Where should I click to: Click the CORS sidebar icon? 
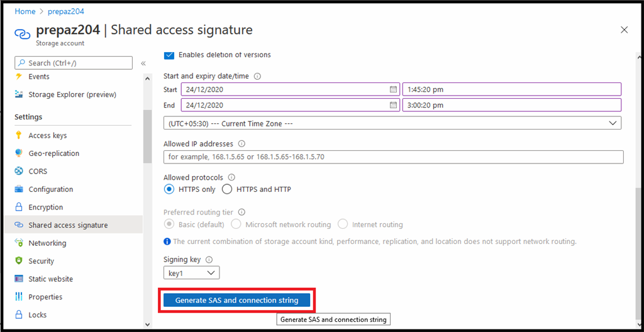[18, 171]
